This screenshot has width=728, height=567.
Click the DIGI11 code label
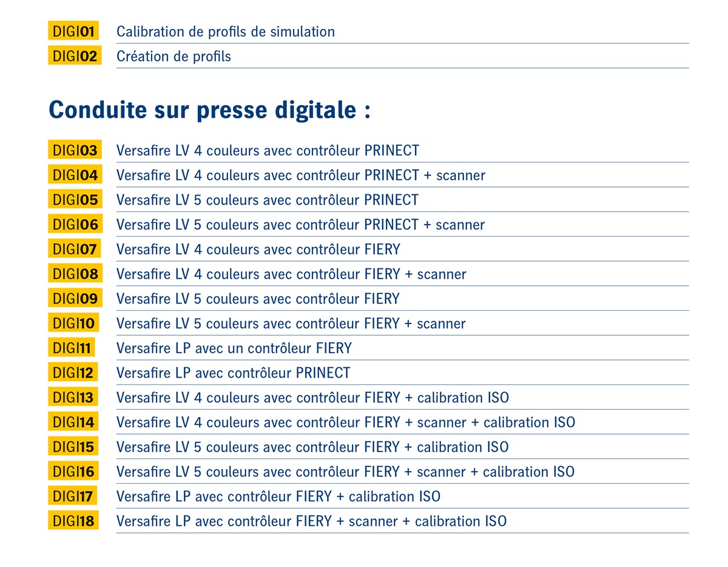72,348
